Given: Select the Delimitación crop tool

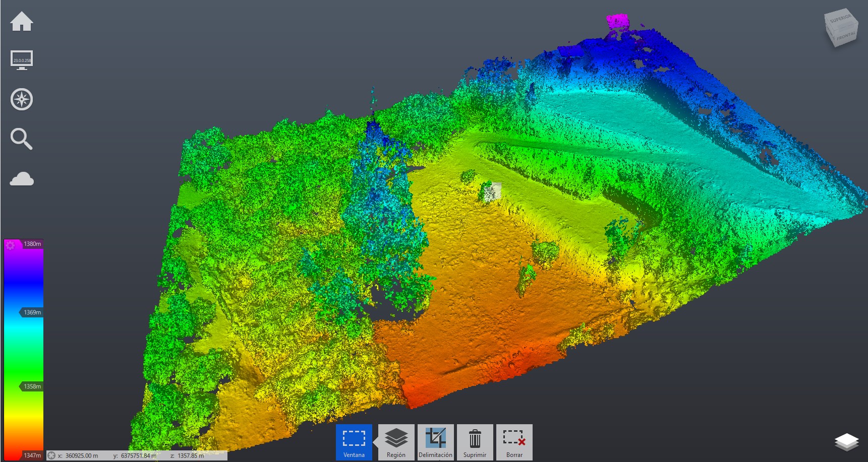Looking at the screenshot, I should [435, 442].
